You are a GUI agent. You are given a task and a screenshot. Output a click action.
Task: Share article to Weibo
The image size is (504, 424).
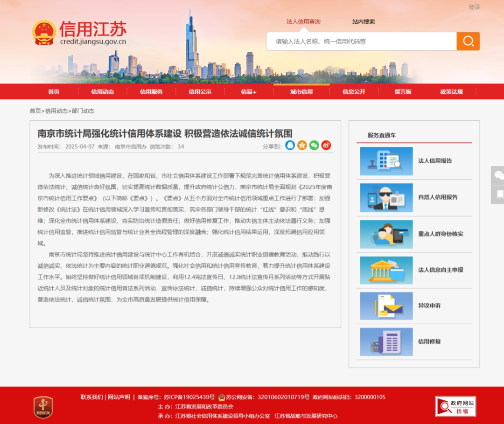pos(326,146)
